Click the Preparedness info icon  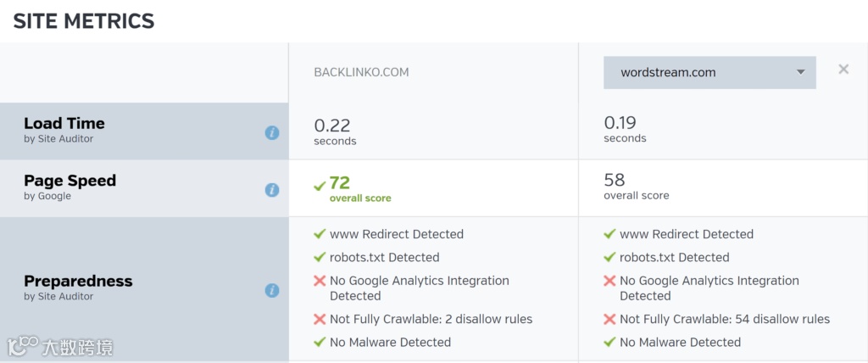point(272,291)
